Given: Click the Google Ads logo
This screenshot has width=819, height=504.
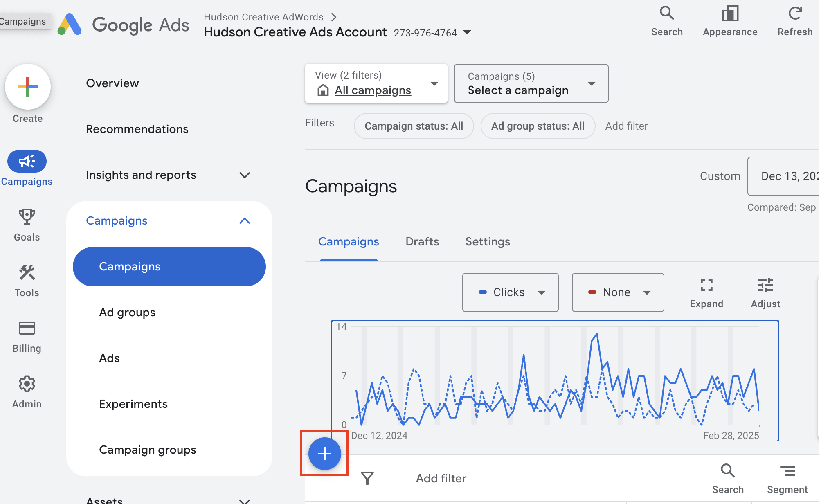Looking at the screenshot, I should tap(124, 25).
